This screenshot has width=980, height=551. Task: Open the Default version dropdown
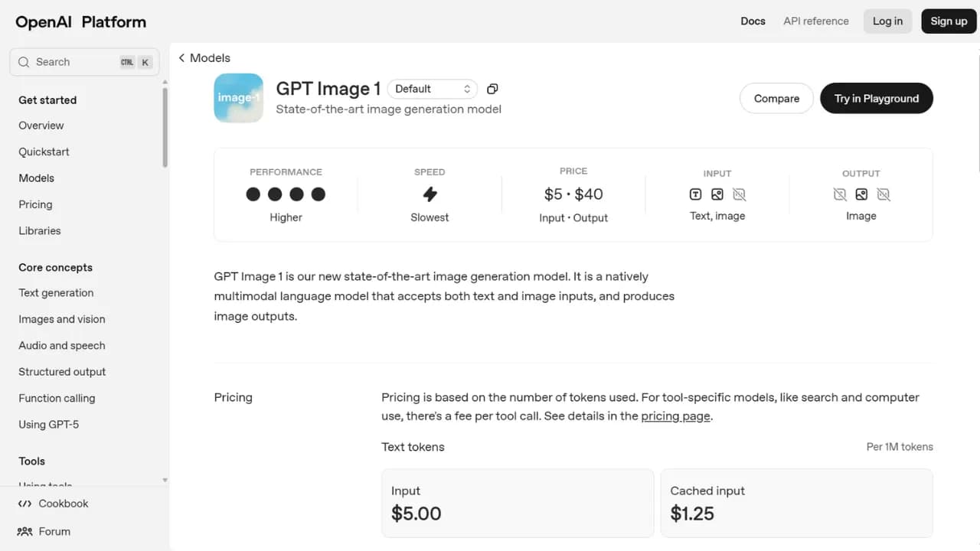tap(433, 89)
